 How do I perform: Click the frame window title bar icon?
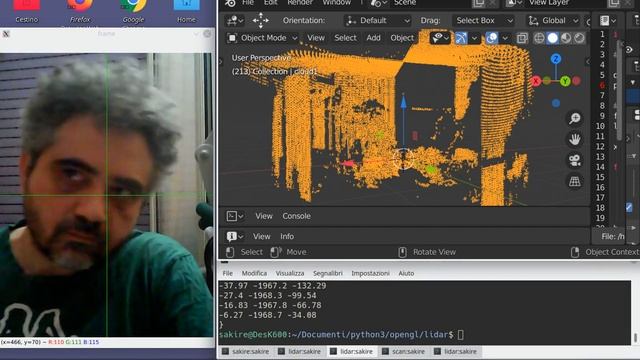pos(6,34)
